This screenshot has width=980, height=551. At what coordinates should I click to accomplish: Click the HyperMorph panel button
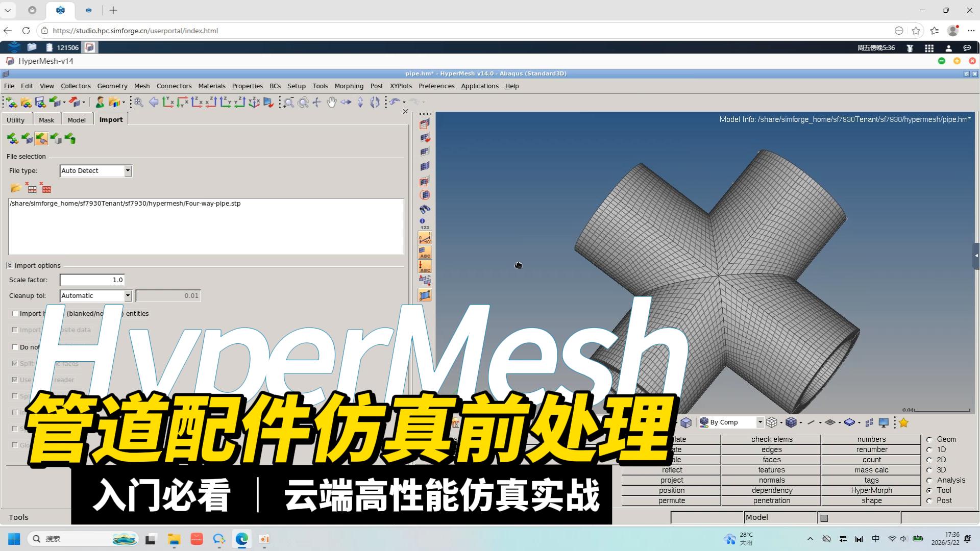(871, 490)
